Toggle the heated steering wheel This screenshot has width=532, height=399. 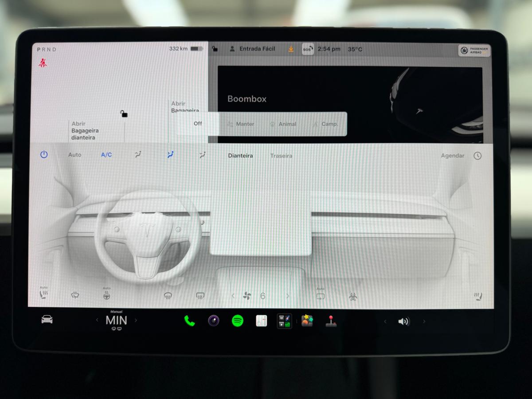[106, 294]
